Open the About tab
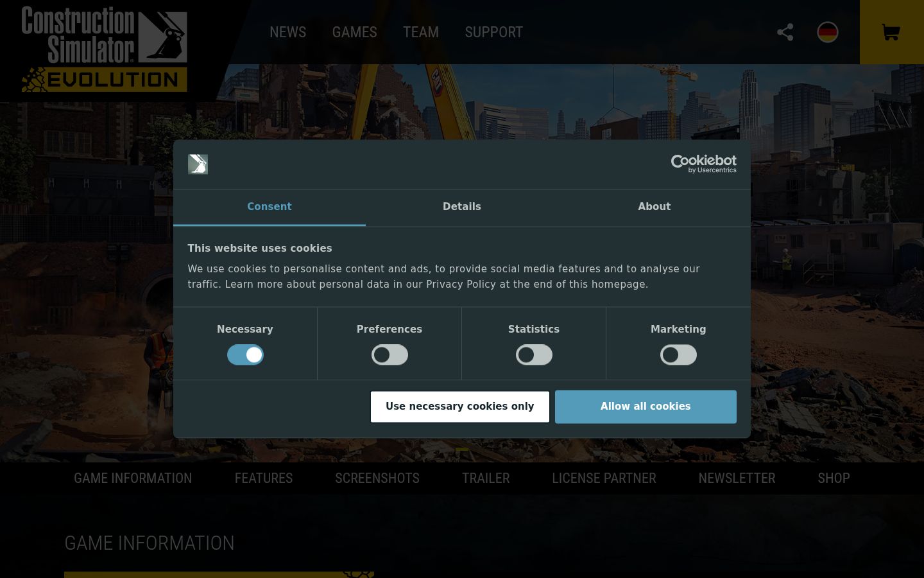This screenshot has height=578, width=924. (x=654, y=207)
